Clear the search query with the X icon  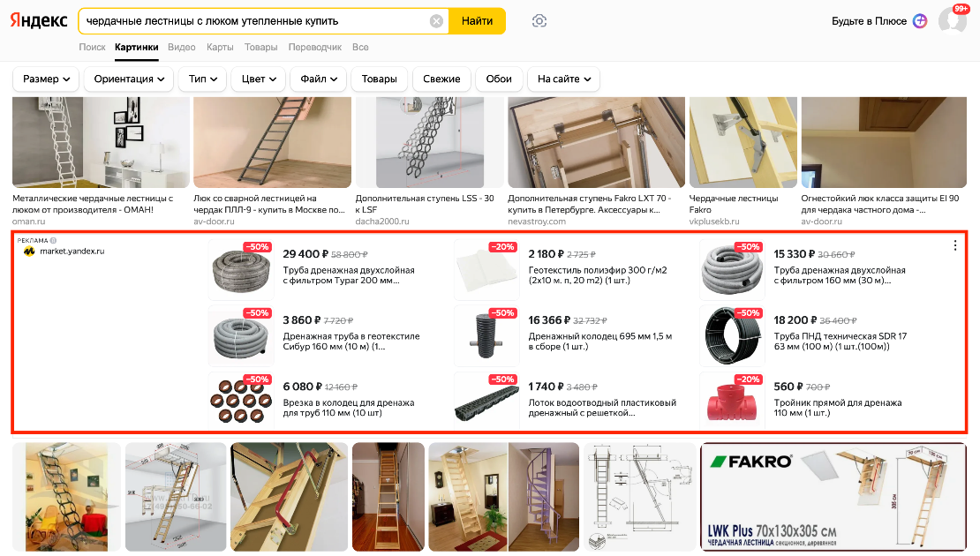click(436, 21)
